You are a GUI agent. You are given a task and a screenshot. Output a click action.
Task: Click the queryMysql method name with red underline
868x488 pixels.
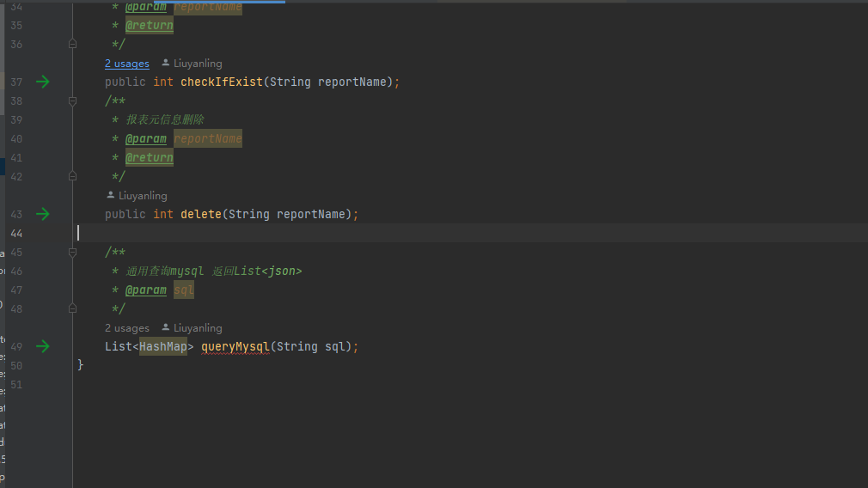click(235, 346)
